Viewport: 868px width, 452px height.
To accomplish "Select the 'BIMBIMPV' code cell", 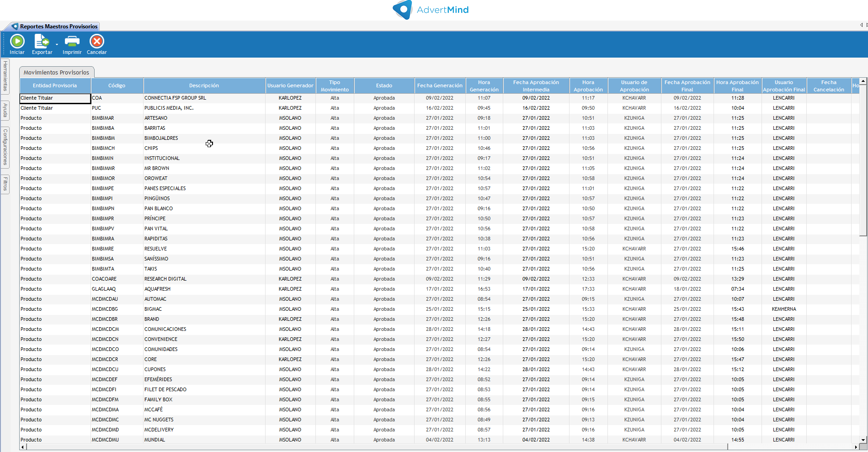I will (117, 229).
